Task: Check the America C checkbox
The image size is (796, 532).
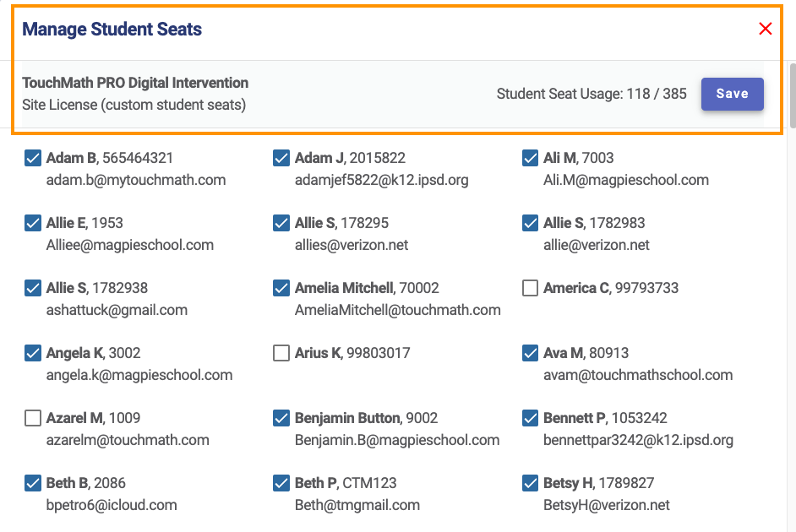Action: pos(530,288)
